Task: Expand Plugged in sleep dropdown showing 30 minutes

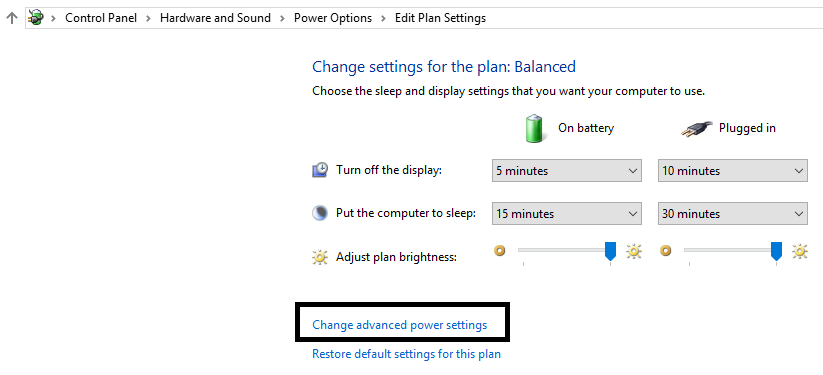Action: tap(733, 214)
